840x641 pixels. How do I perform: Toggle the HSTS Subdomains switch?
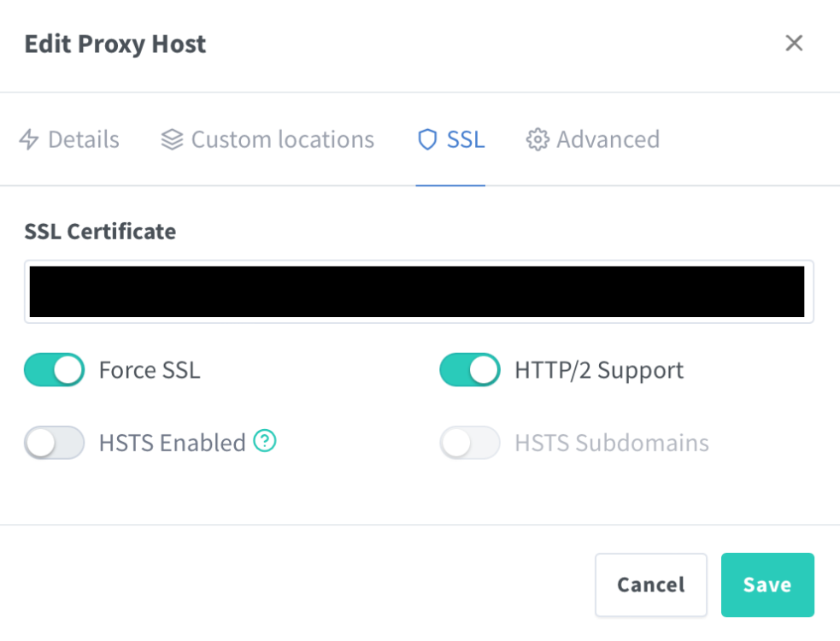tap(470, 443)
